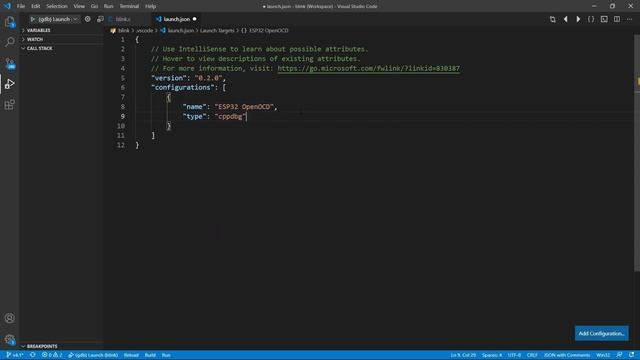Click the editor vertical scrollbar
The height and width of the screenshot is (360, 640).
(x=637, y=153)
